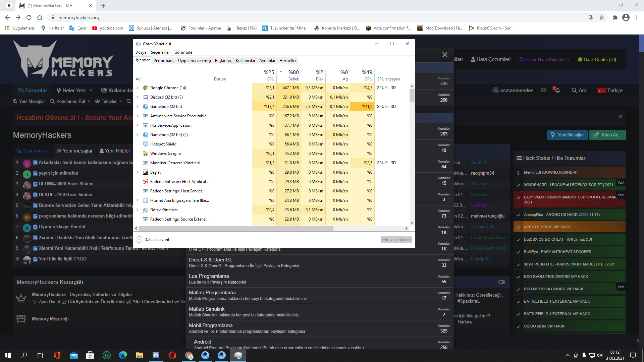The height and width of the screenshot is (362, 644).
Task: Open Microsoft Store from taskbar
Action: point(90,355)
